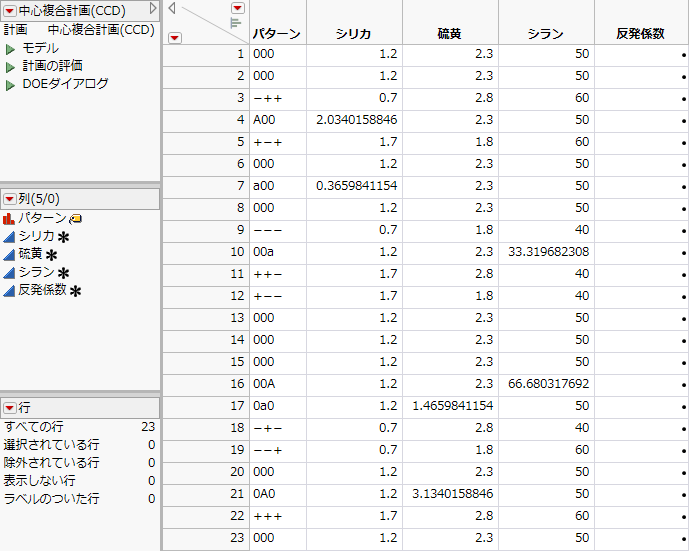
Task: Click the yellow label tag icon after パターン
Action: (76, 219)
